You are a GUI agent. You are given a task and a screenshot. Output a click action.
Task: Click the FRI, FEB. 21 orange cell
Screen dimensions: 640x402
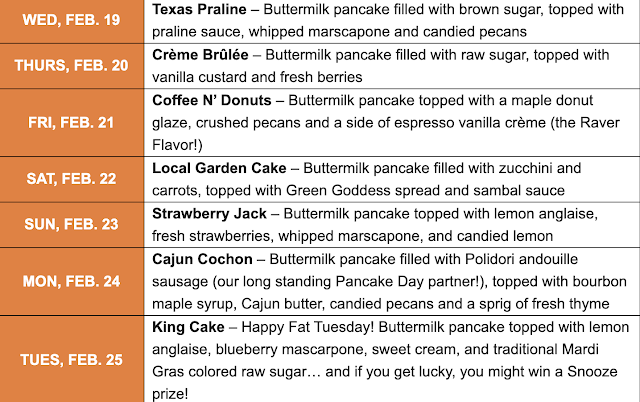pos(72,122)
